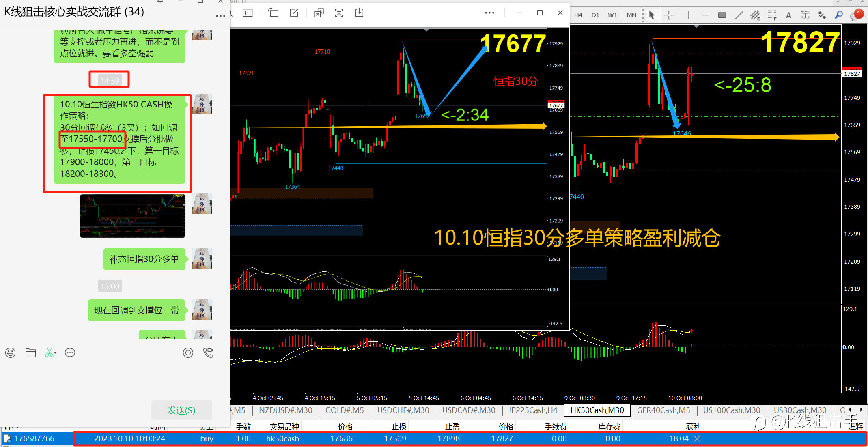Choose the Fibonacci retracement tool
Image resolution: width=868 pixels, height=447 pixels.
772,15
